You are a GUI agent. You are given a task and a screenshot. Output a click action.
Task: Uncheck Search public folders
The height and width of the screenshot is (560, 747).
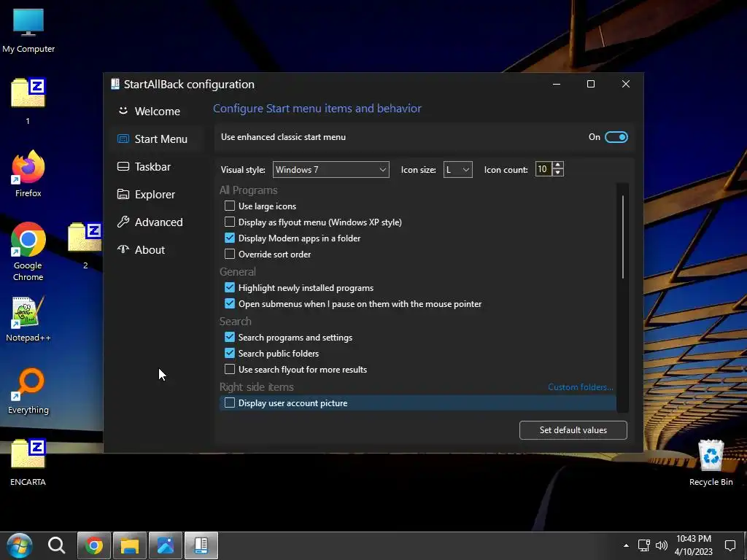click(x=230, y=354)
